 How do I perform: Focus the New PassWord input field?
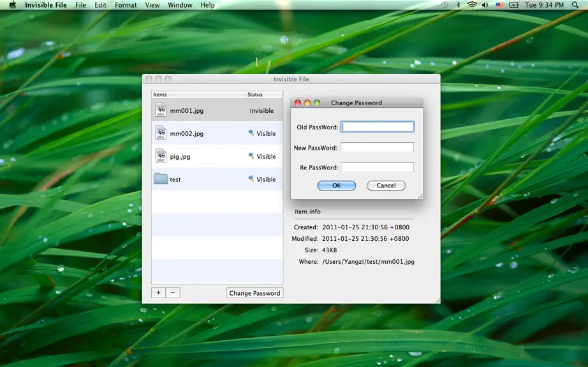(377, 147)
